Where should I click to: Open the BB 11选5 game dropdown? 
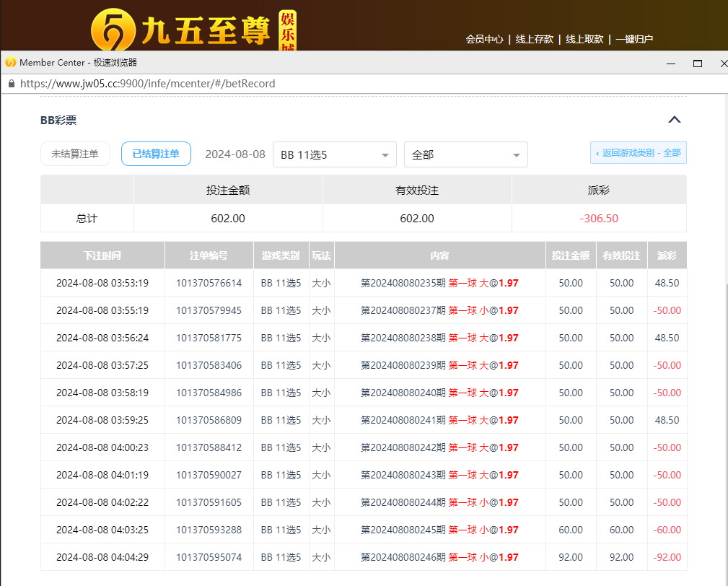pos(334,154)
